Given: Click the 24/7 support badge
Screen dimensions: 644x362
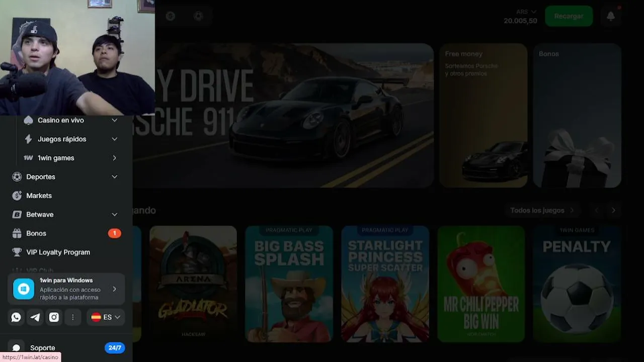Looking at the screenshot, I should tap(115, 348).
